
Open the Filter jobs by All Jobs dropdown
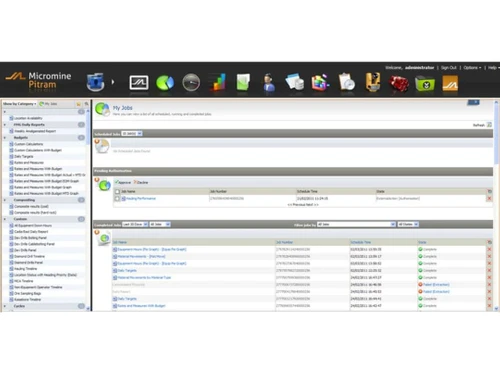(x=356, y=224)
